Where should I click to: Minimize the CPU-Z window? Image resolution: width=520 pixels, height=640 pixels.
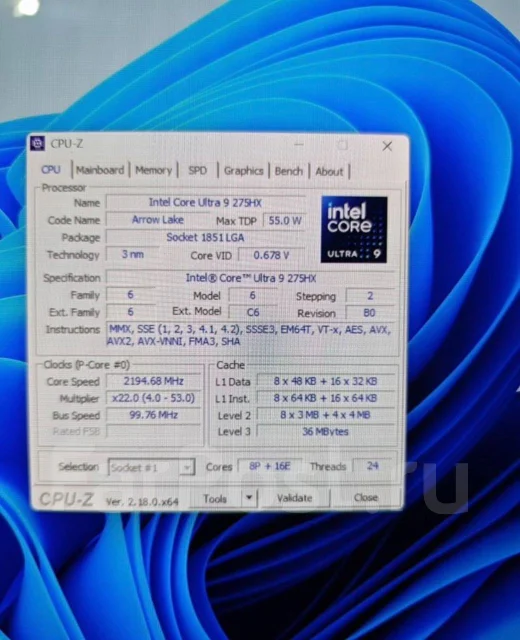(299, 144)
